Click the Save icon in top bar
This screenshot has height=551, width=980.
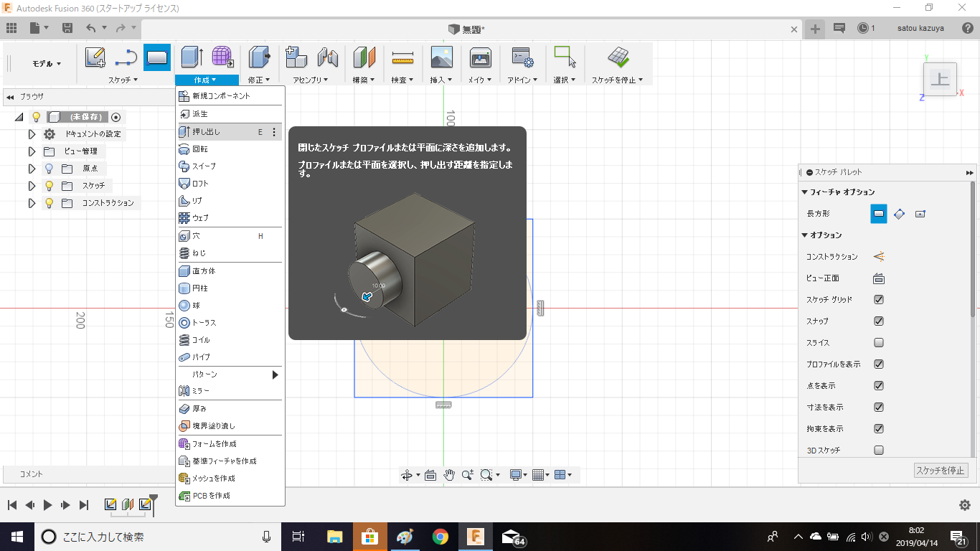[x=67, y=28]
